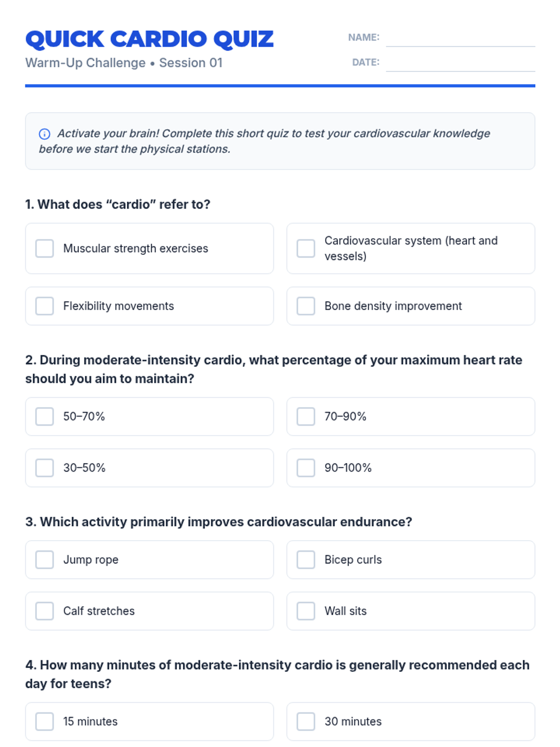Click the Date input line
This screenshot has width=560, height=747.
460,64
